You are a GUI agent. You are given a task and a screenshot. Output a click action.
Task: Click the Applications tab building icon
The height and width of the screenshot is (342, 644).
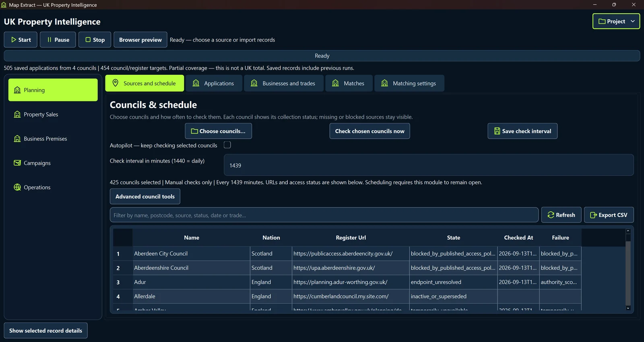[x=196, y=83]
